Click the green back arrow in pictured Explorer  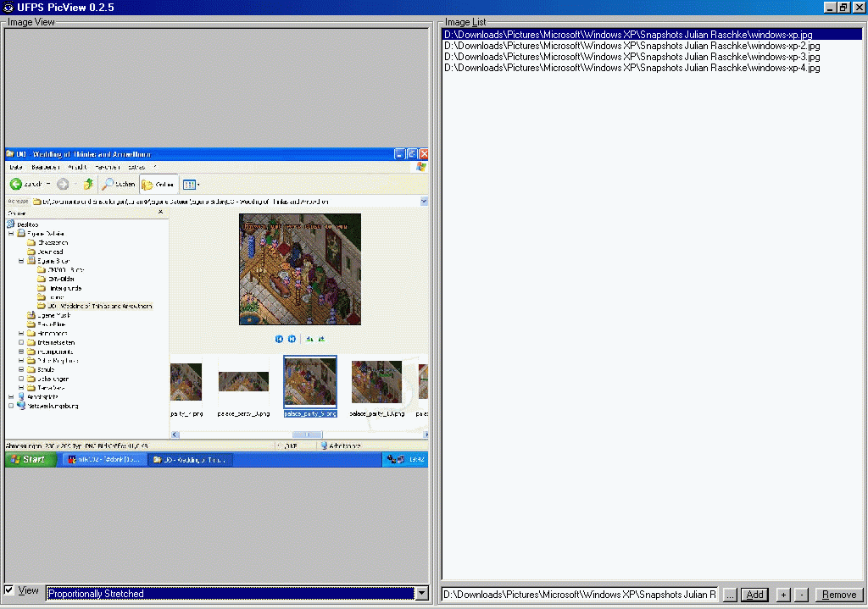pos(15,184)
